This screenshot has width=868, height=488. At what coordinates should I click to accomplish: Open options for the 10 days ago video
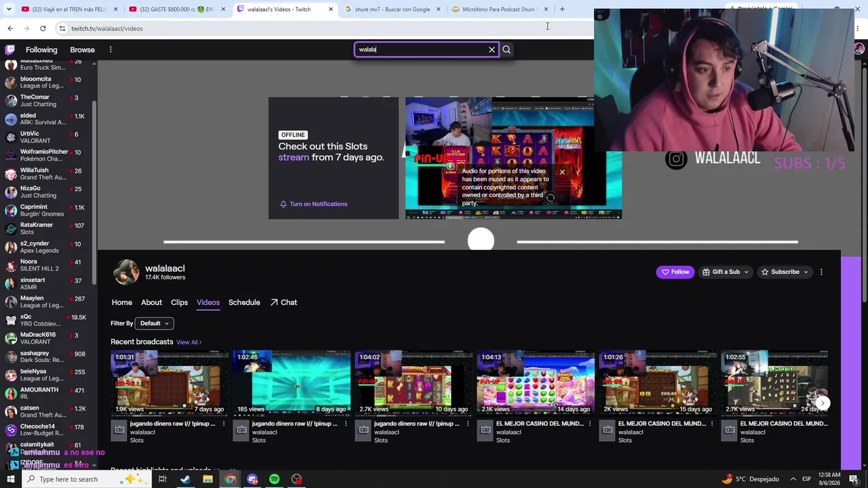tap(468, 424)
